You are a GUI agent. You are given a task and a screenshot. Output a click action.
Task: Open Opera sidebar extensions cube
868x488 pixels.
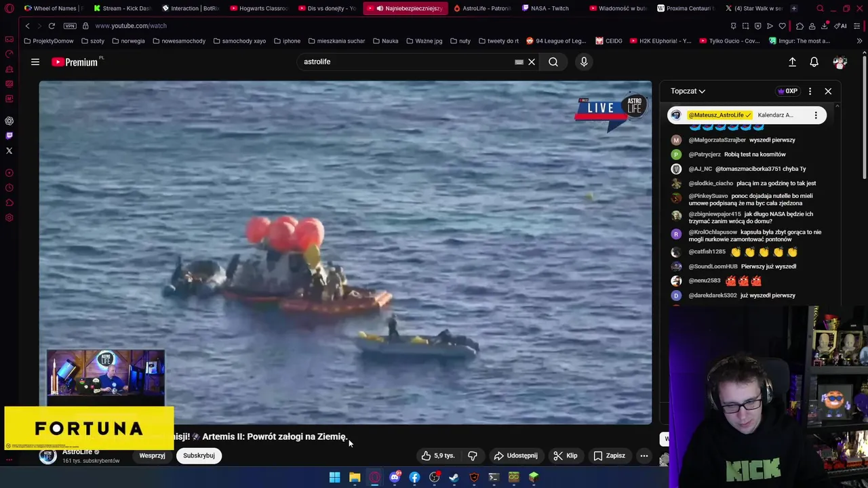pos(9,203)
